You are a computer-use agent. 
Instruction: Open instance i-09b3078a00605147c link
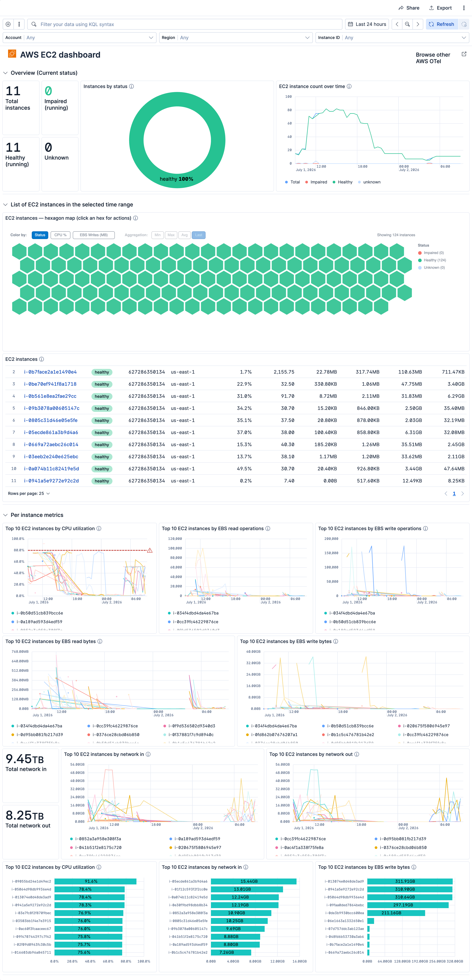(x=52, y=408)
